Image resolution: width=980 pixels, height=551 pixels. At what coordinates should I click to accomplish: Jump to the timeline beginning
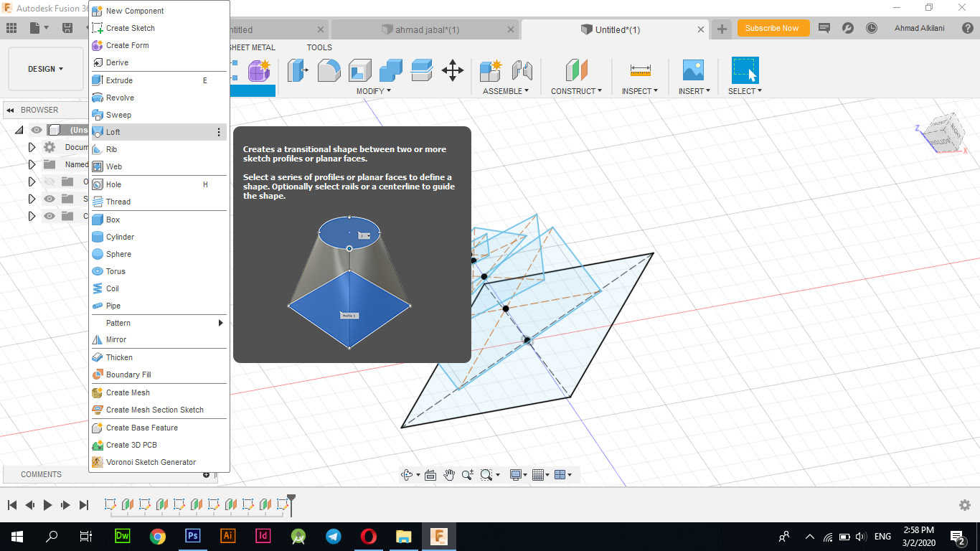[x=12, y=505]
